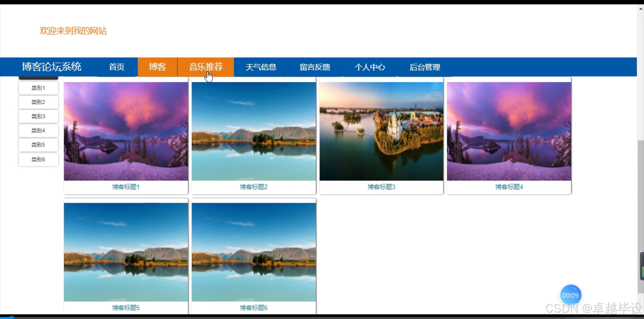The width and height of the screenshot is (644, 319).
Task: Select category 类别2 in the sidebar
Action: [x=38, y=102]
